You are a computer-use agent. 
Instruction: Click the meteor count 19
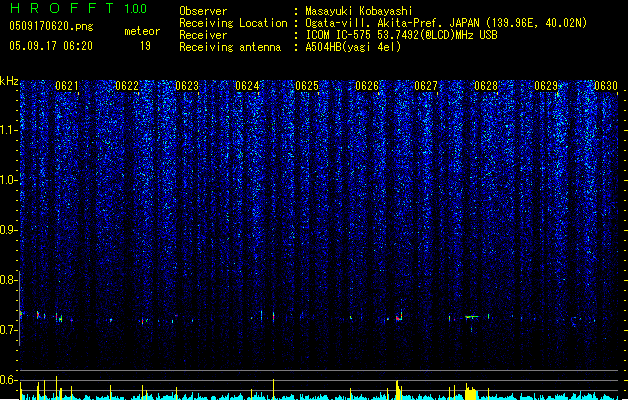click(x=145, y=46)
